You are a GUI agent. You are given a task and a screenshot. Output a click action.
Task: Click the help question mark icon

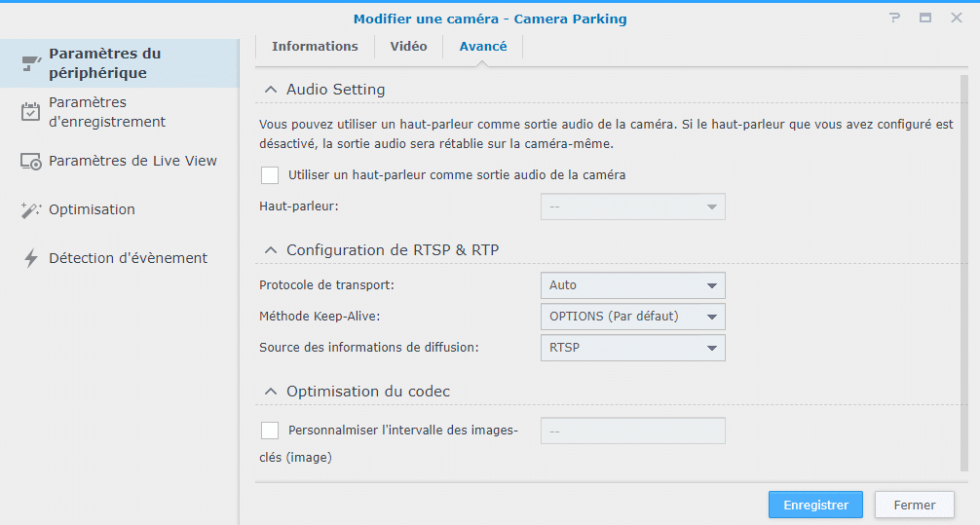click(895, 19)
